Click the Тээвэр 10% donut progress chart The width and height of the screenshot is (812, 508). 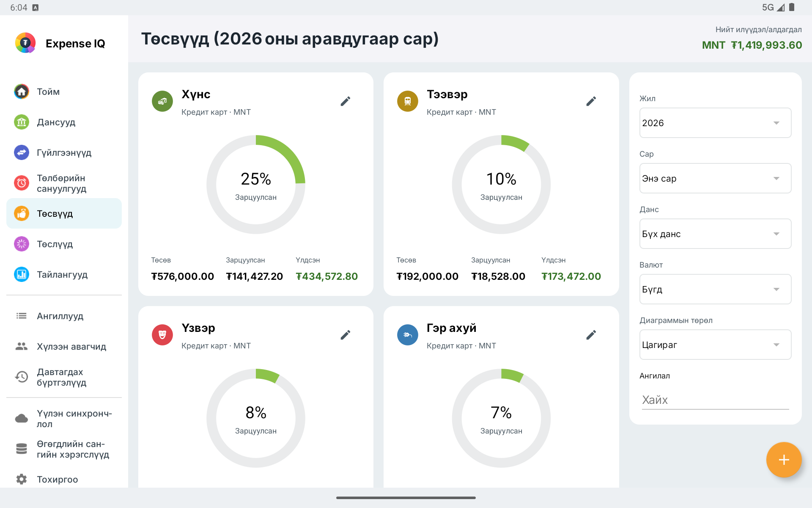501,185
